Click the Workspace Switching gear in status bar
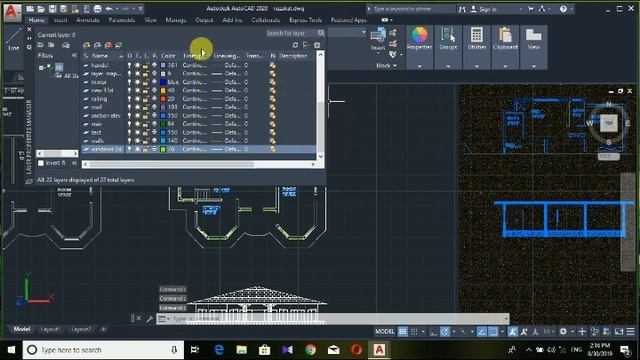Viewport: 640px width, 360px height. [x=563, y=331]
